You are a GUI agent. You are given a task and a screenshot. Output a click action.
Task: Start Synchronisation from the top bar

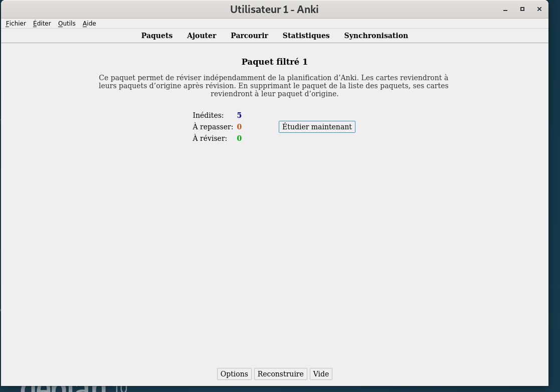tap(376, 36)
